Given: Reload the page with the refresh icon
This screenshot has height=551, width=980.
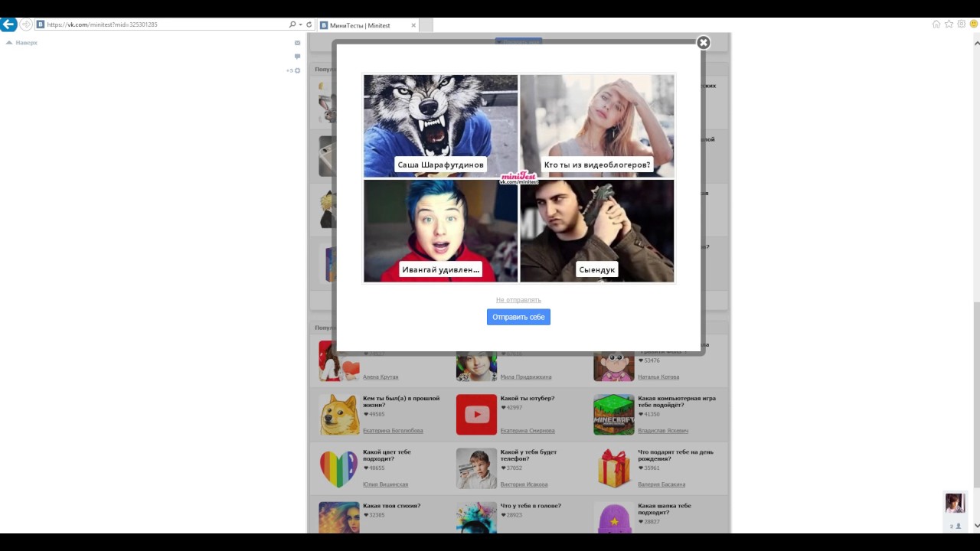Looking at the screenshot, I should (309, 24).
